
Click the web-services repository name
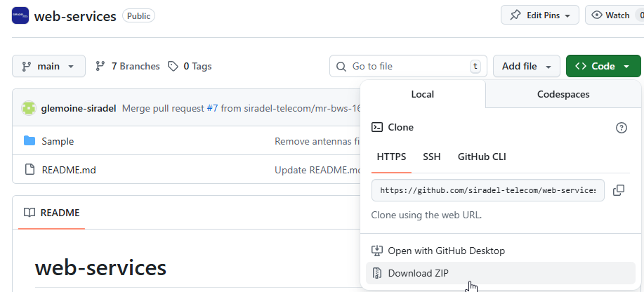click(x=75, y=16)
